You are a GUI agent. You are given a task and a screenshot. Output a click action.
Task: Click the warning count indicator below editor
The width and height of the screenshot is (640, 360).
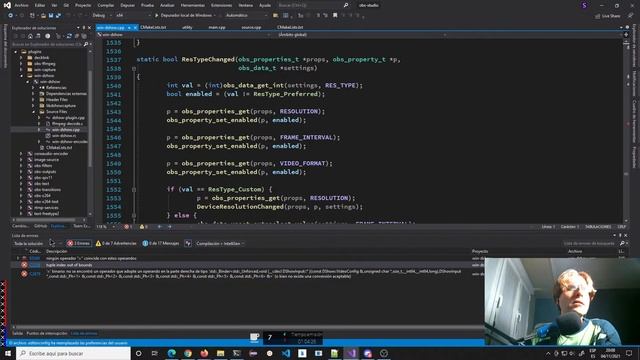tap(144, 227)
